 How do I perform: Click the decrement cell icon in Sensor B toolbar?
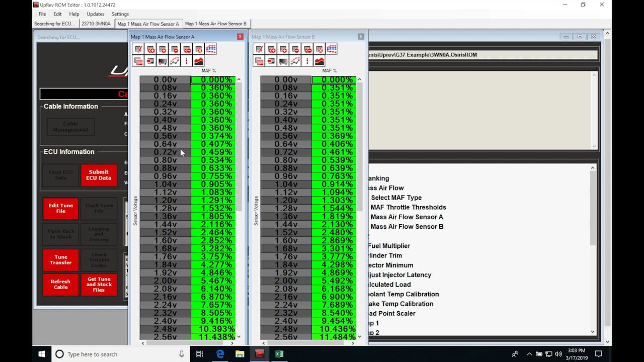pyautogui.click(x=295, y=49)
